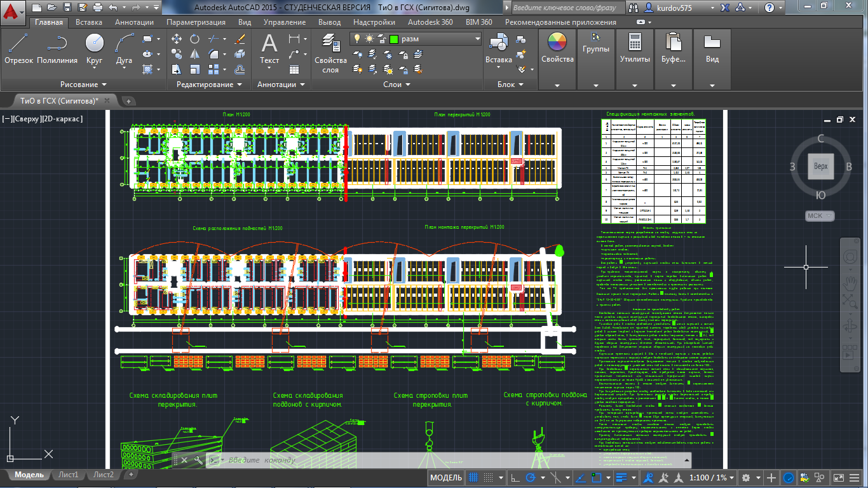This screenshot has width=868, height=488.
Task: Click the Save icon in quick access toolbar
Action: 67,8
